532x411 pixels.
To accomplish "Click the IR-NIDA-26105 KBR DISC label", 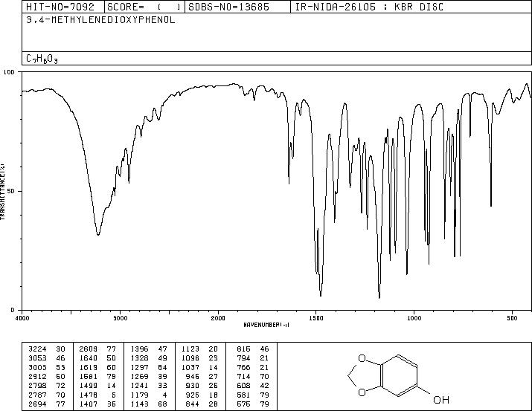I will point(369,7).
